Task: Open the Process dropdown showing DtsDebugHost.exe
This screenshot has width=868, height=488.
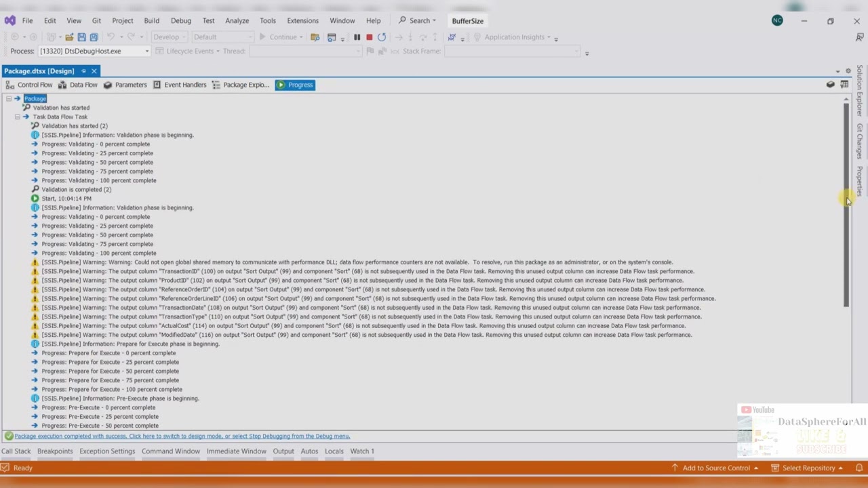Action: 94,51
